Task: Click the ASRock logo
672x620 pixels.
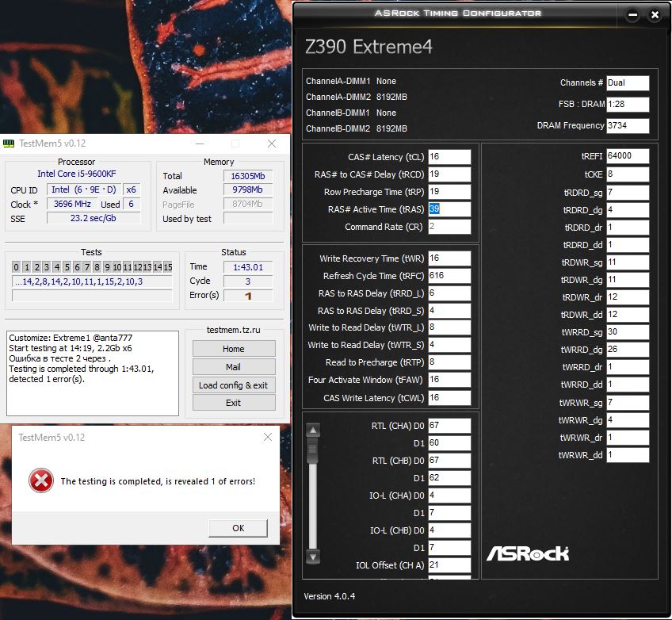Action: [x=528, y=553]
